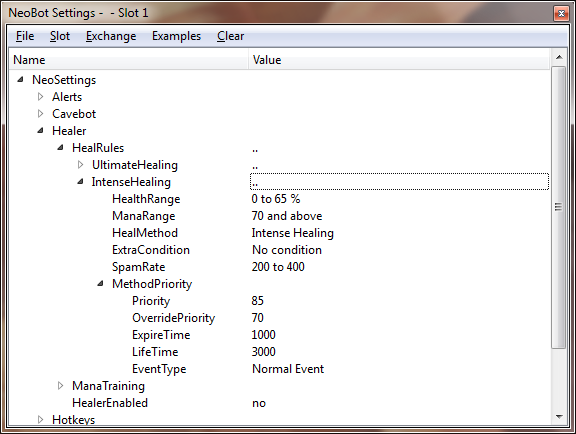Image resolution: width=576 pixels, height=434 pixels.
Task: Click the LifeTime value 3000
Action: coord(263,352)
